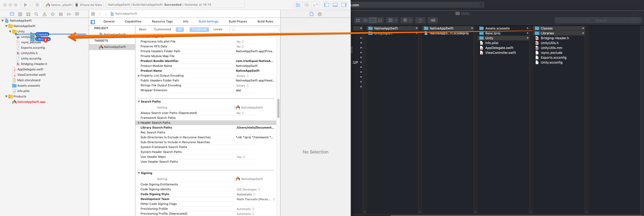Switch Finder to column view
Viewport: 644px width, 216px height.
(373, 20)
